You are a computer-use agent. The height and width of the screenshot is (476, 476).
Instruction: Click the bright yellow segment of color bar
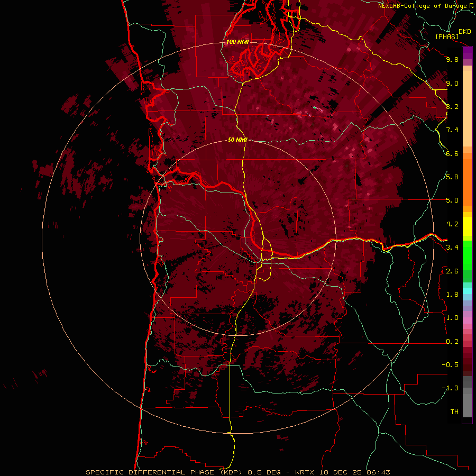coord(467,226)
